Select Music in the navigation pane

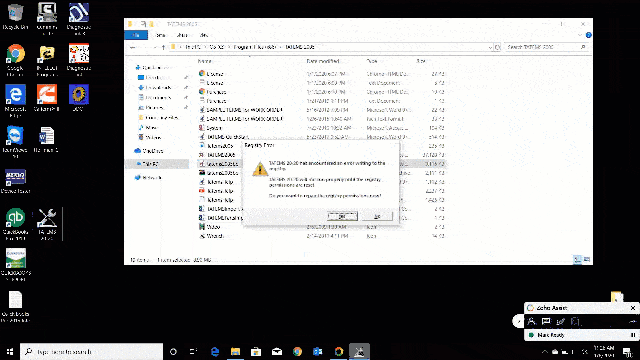coord(149,128)
